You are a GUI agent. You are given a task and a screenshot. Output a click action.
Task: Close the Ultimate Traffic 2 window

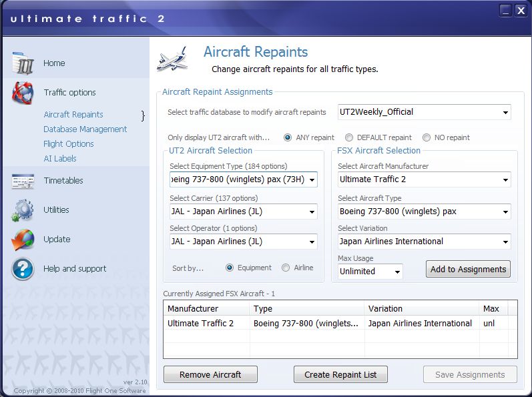point(521,10)
